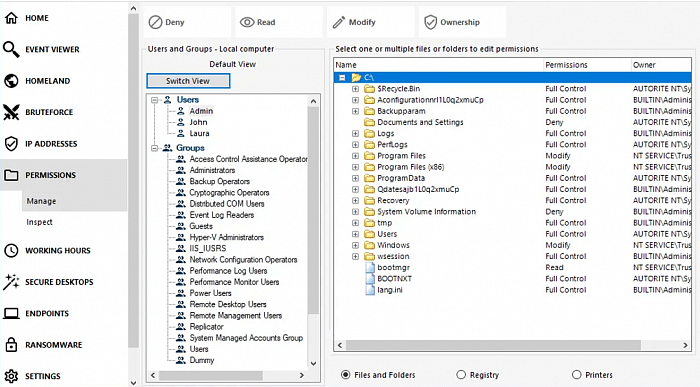Select the IIS_IUSRS group
The height and width of the screenshot is (387, 700).
point(208,248)
